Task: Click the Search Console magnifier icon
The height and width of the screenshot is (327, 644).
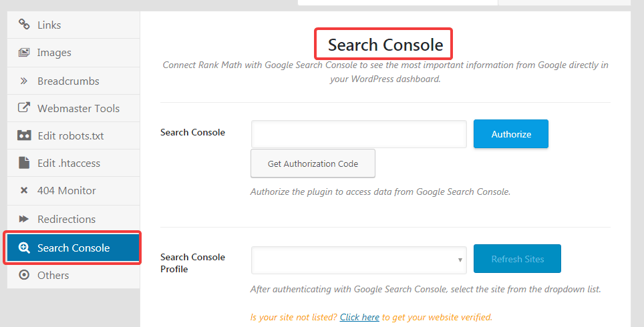Action: (24, 248)
